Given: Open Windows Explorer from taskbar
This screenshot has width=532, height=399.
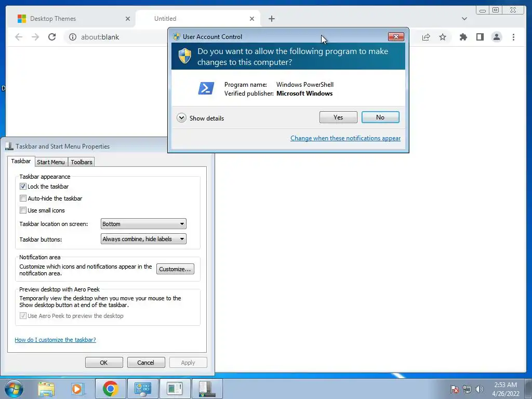Looking at the screenshot, I should pyautogui.click(x=46, y=389).
